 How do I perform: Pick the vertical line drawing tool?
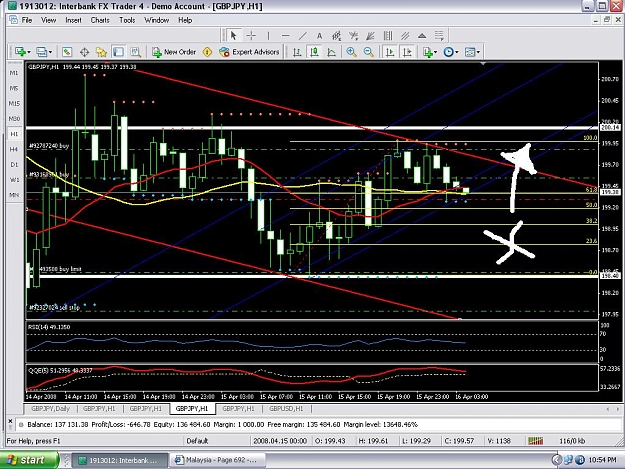[x=269, y=36]
